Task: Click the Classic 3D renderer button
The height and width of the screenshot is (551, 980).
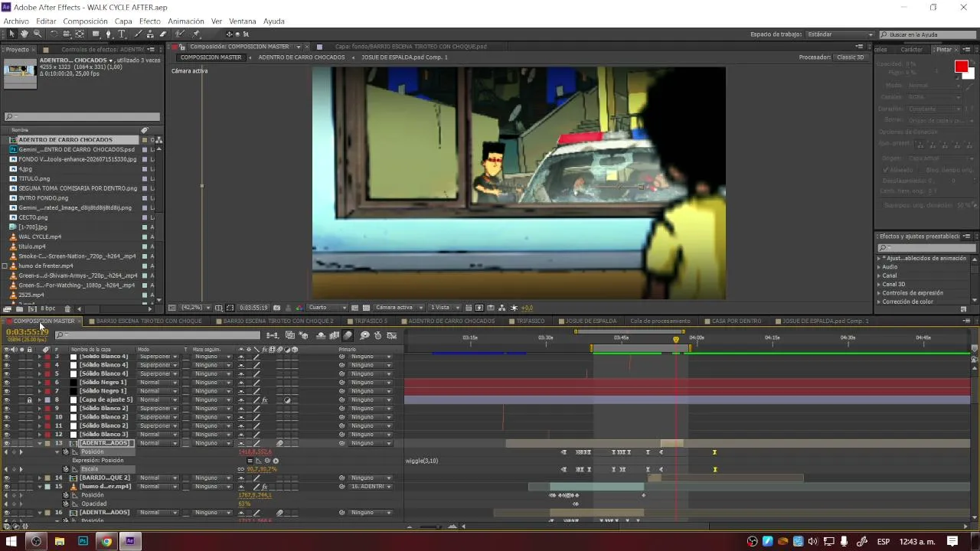Action: (851, 57)
